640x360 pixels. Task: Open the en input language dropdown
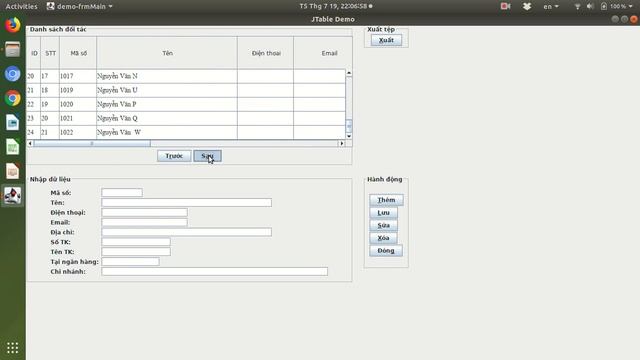pyautogui.click(x=551, y=6)
